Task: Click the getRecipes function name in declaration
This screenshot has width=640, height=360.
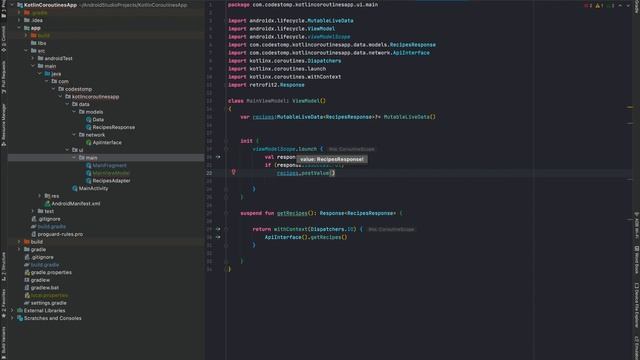Action: (x=291, y=213)
